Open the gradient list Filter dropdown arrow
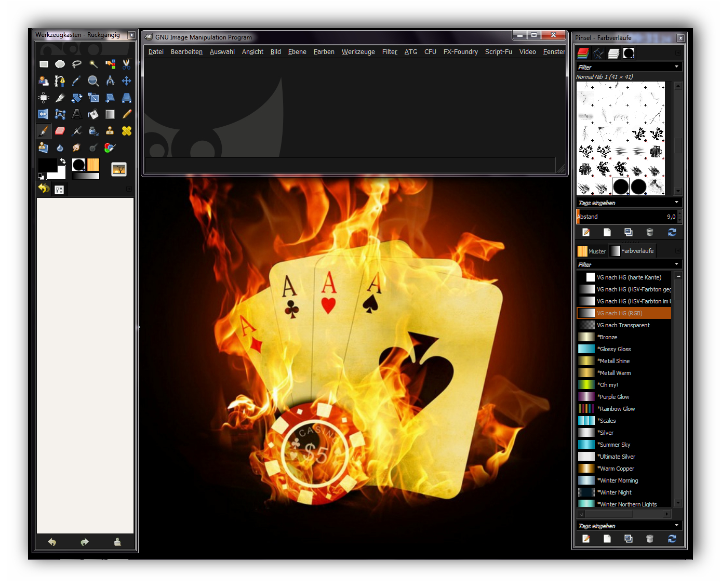 (x=676, y=264)
